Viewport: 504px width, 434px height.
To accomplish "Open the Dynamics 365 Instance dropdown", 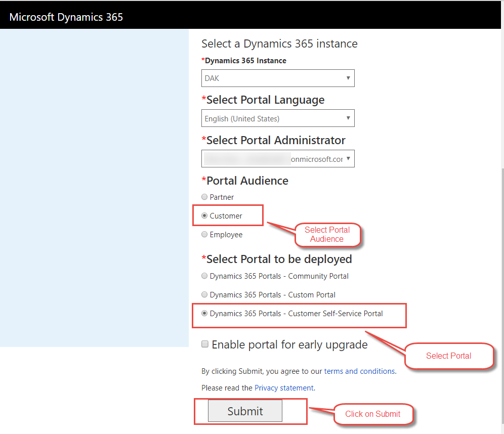I will coord(278,78).
